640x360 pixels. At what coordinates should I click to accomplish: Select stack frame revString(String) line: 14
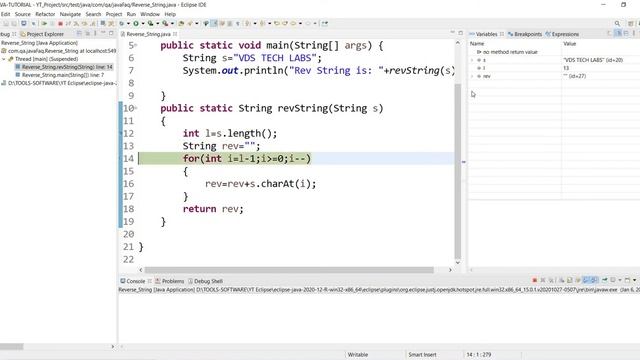pyautogui.click(x=64, y=67)
